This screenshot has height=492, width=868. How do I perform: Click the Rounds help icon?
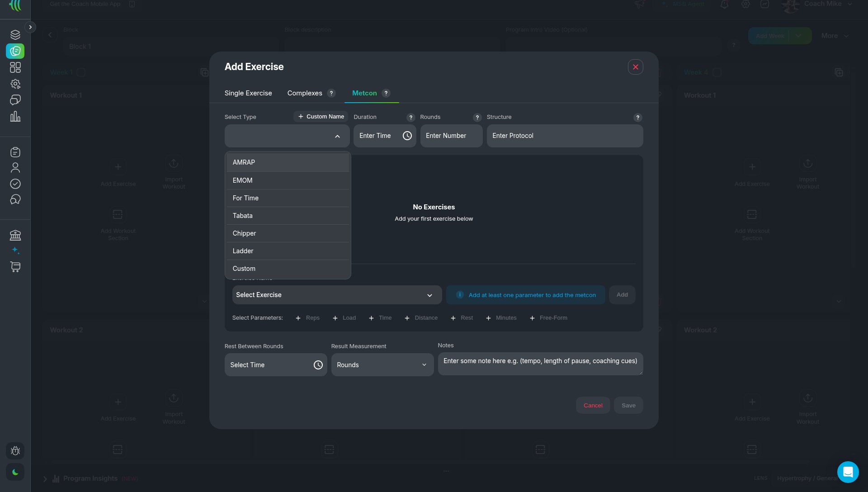[477, 118]
